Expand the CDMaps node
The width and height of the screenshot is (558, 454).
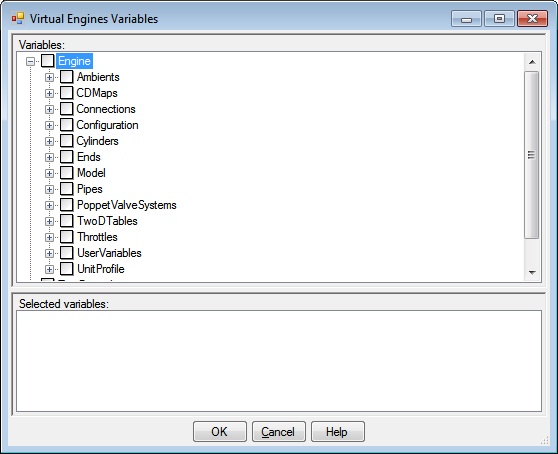pos(49,93)
